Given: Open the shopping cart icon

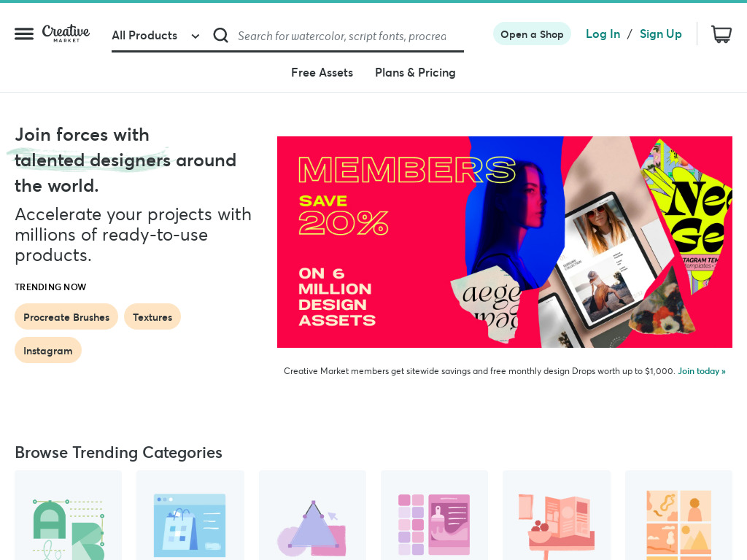Looking at the screenshot, I should tap(721, 34).
